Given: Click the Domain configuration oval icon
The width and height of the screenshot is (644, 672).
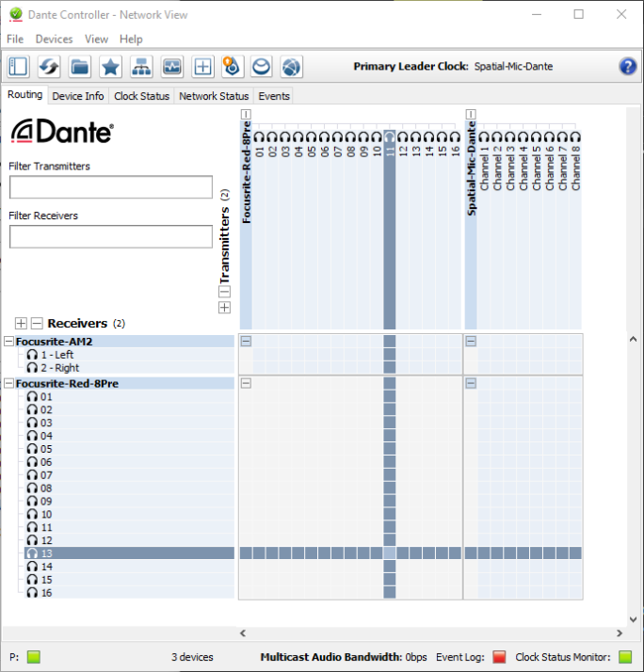Looking at the screenshot, I should (x=262, y=67).
